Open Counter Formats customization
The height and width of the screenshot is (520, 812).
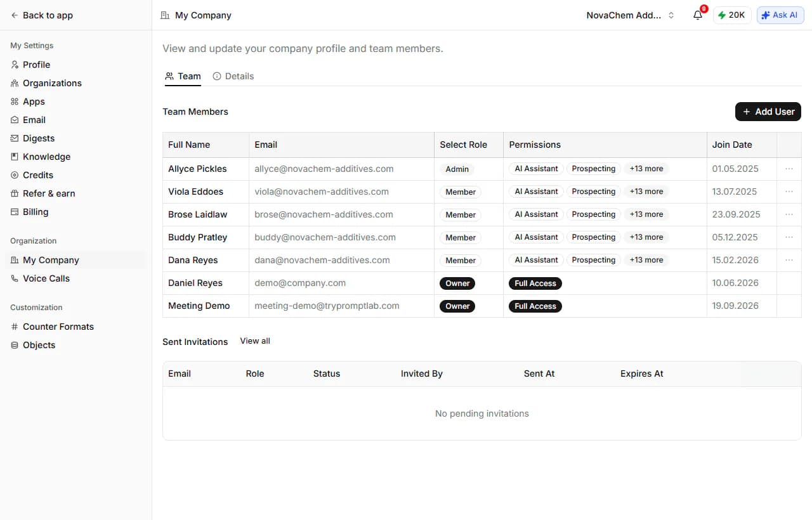58,327
